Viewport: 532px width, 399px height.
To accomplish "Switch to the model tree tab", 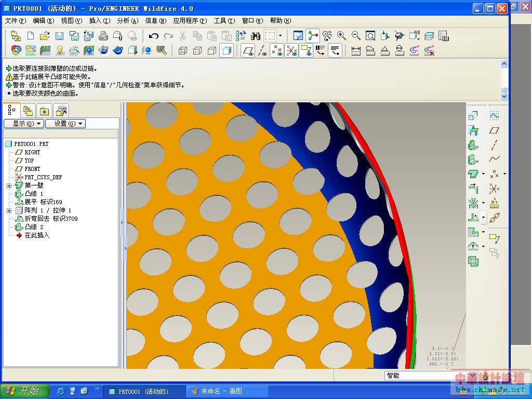I will tap(11, 110).
